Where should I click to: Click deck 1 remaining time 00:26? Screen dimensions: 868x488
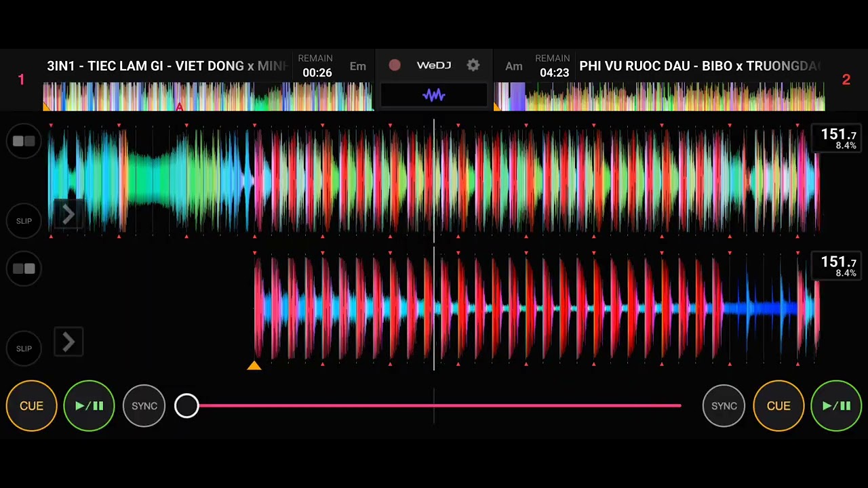317,73
